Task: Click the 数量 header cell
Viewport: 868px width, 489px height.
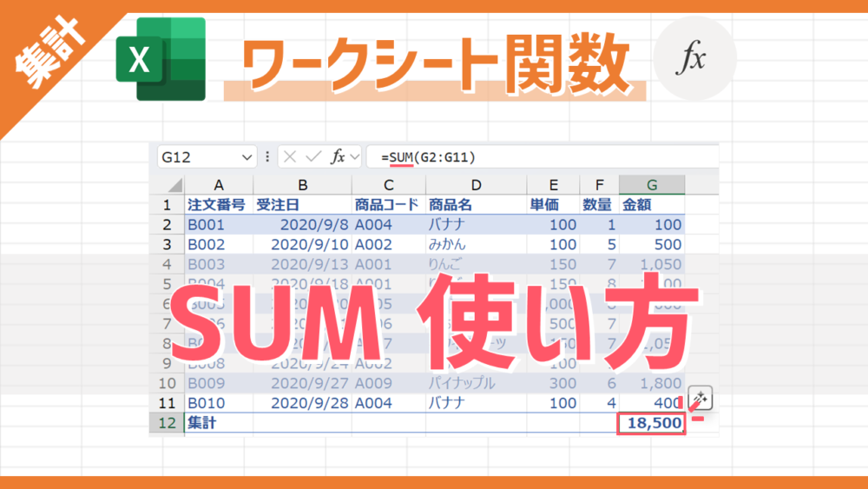Action: 600,205
